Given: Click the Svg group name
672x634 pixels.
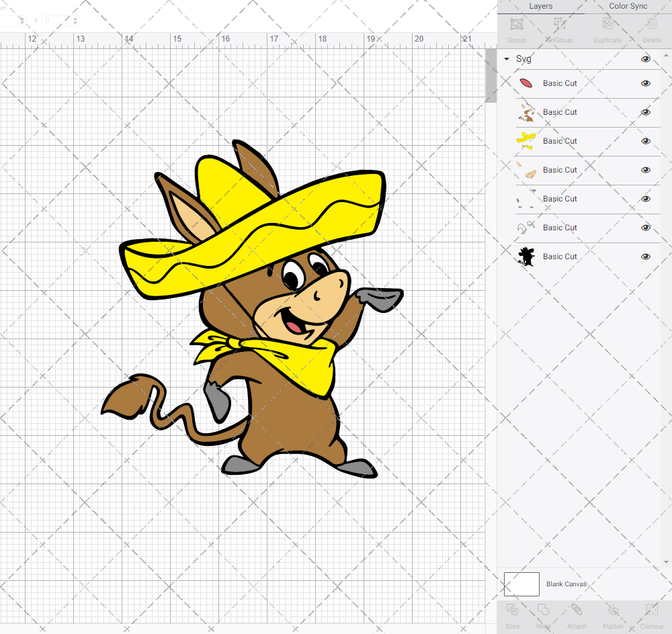Looking at the screenshot, I should pyautogui.click(x=523, y=58).
